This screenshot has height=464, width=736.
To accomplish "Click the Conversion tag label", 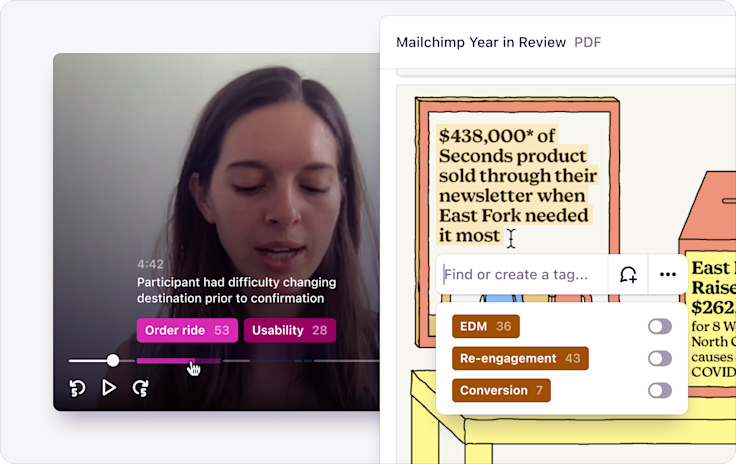I will pos(501,390).
